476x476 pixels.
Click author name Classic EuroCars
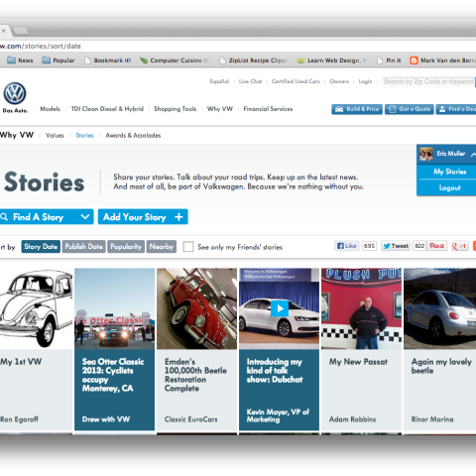[190, 419]
